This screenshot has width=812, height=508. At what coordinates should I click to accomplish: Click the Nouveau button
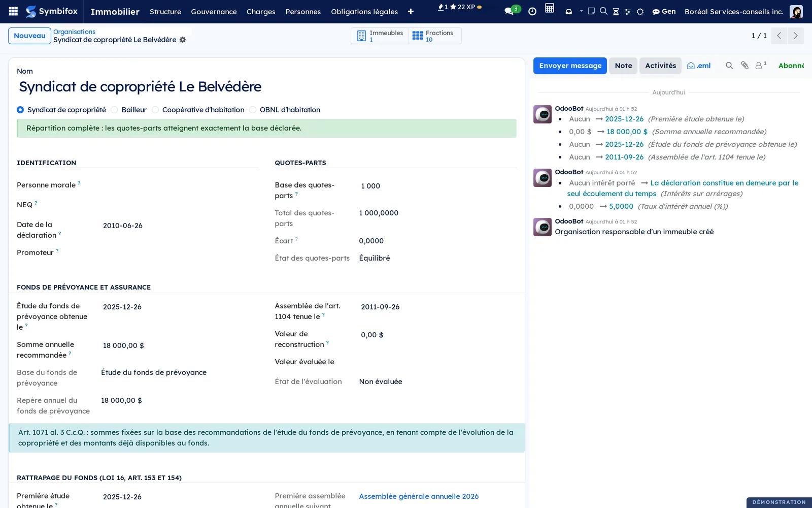click(29, 36)
